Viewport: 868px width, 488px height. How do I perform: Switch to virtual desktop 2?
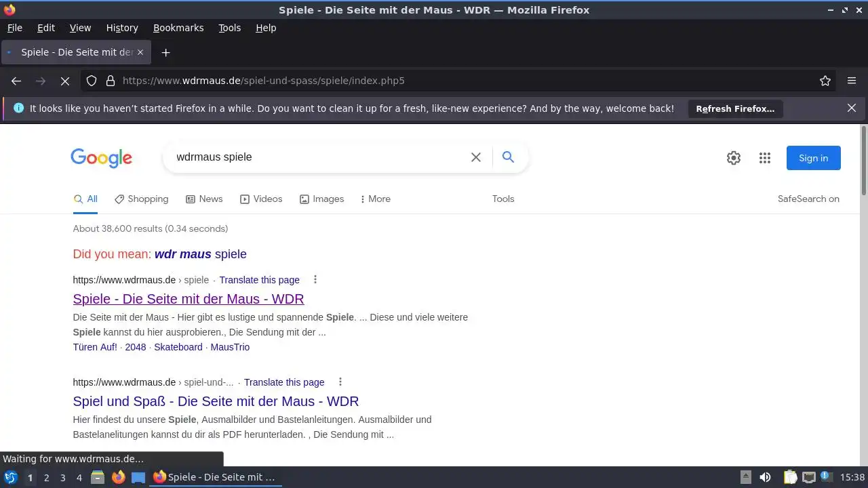[46, 477]
